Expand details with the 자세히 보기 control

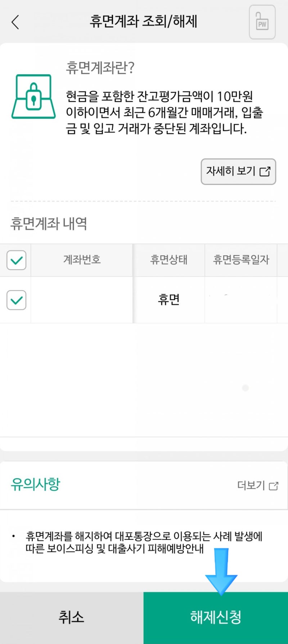tap(238, 172)
